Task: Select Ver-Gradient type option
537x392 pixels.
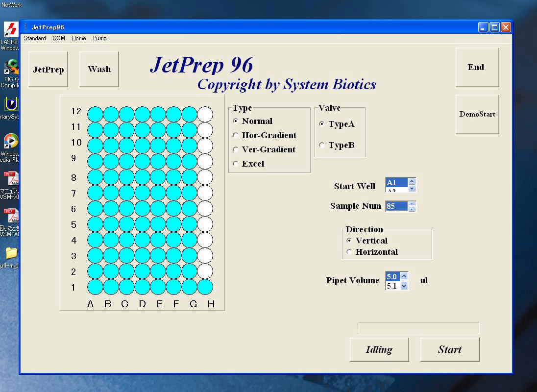Action: coord(235,149)
